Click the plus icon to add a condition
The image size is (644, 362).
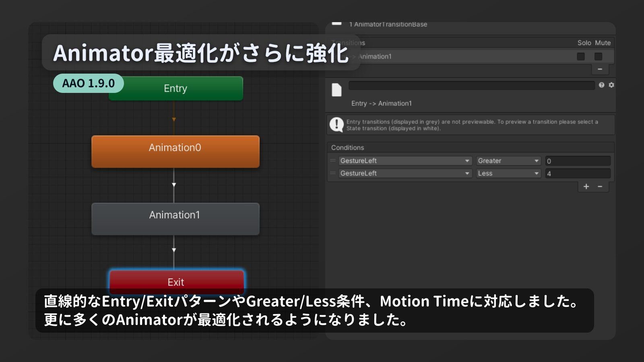586,187
